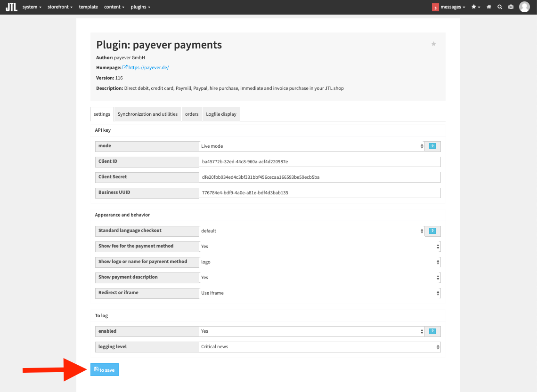The image size is (537, 392).
Task: Click the Client ID input field
Action: click(x=320, y=162)
